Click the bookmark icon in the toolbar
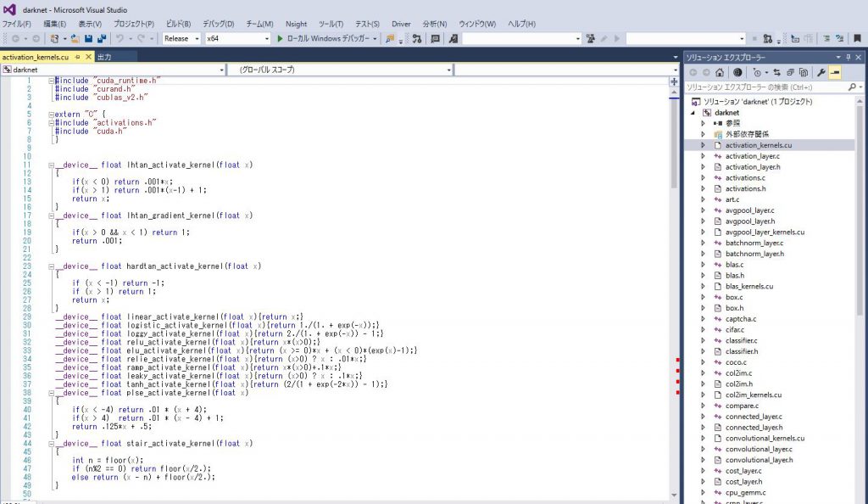This screenshot has width=868, height=504. 453,39
